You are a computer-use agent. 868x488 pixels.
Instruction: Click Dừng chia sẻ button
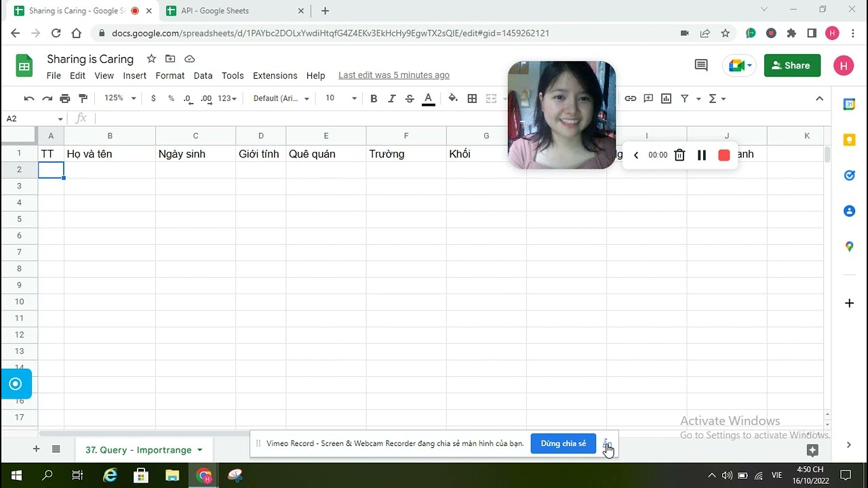coord(564,443)
